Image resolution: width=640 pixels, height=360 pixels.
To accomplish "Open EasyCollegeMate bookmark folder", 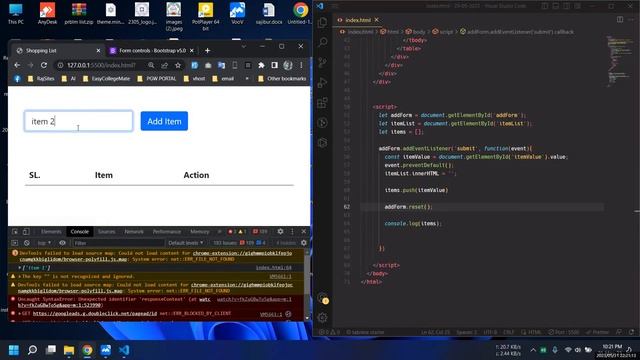I will 107,79.
